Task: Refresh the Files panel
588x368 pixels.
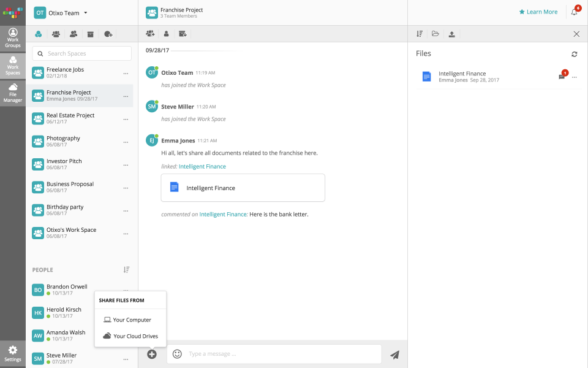Action: click(575, 54)
